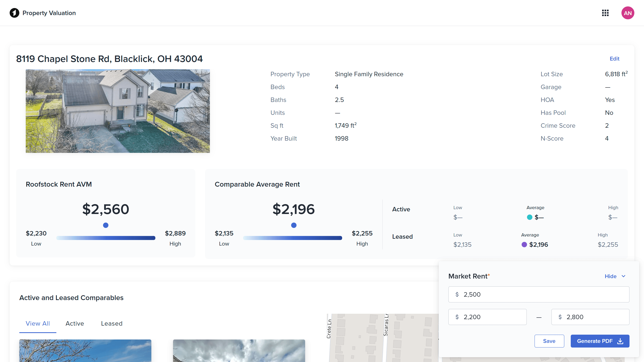Image resolution: width=644 pixels, height=362 pixels.
Task: Focus the 2,500 market rent field
Action: [543, 295]
